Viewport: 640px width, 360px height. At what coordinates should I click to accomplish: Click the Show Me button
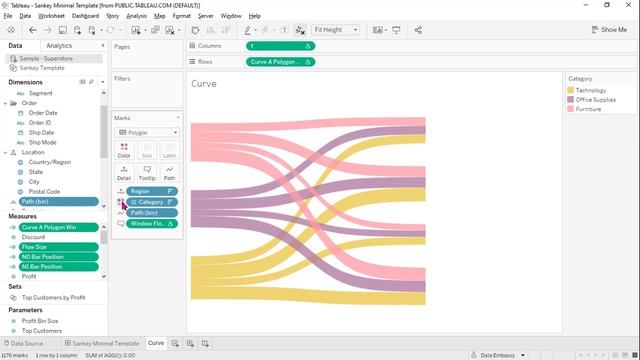(609, 29)
